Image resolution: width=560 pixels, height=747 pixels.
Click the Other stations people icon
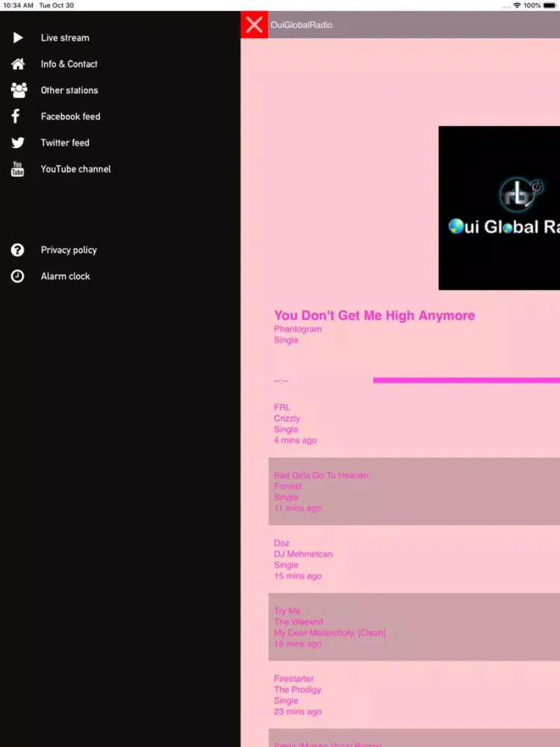click(x=19, y=90)
